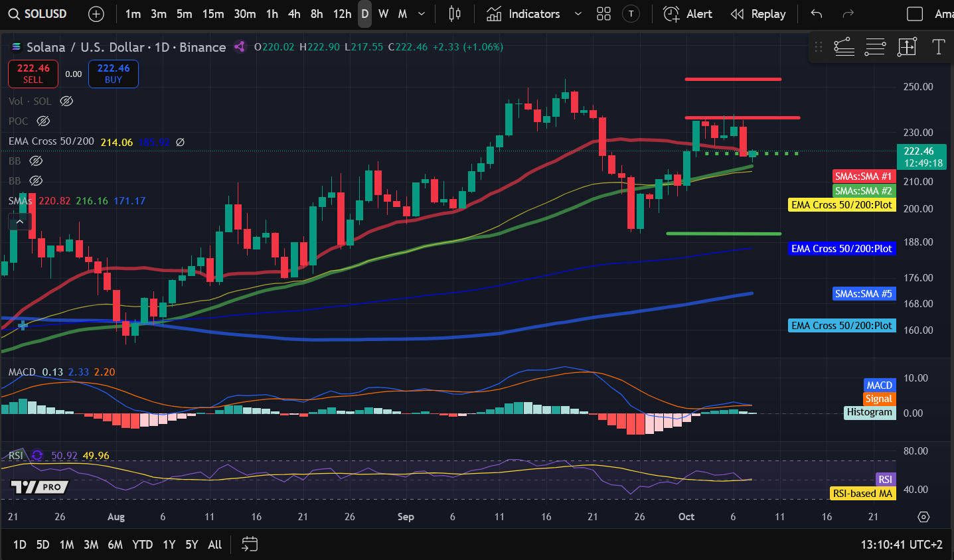
Task: Set date range to YTD
Action: point(142,545)
